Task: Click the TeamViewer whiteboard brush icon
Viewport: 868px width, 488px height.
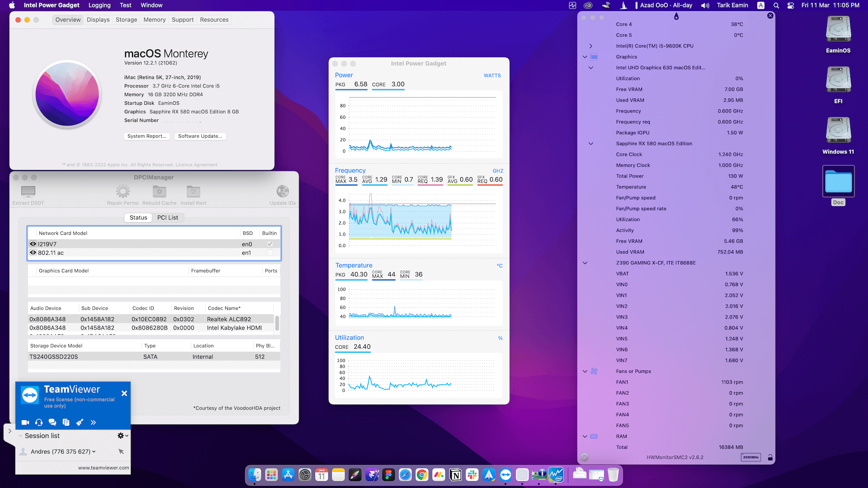Action: (x=80, y=422)
